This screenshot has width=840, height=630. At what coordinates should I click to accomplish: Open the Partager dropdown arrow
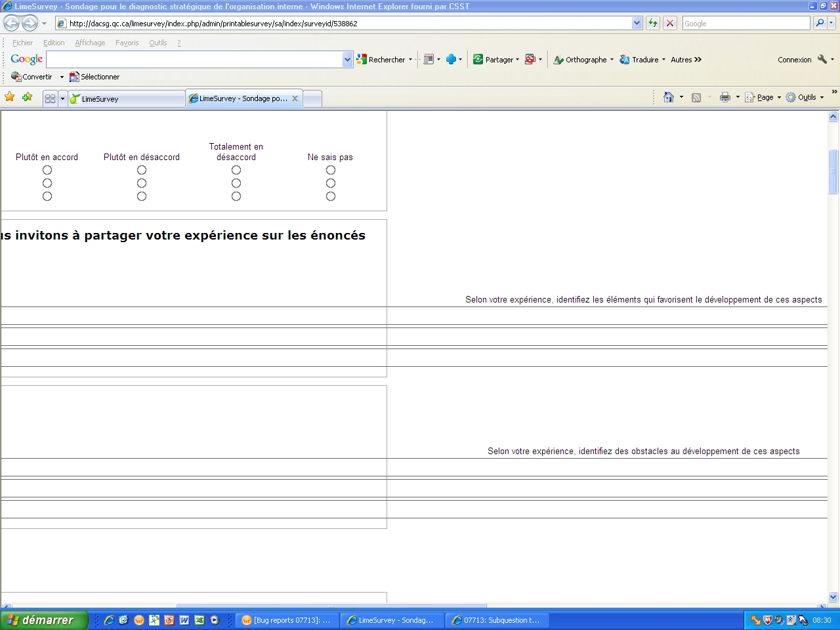517,60
